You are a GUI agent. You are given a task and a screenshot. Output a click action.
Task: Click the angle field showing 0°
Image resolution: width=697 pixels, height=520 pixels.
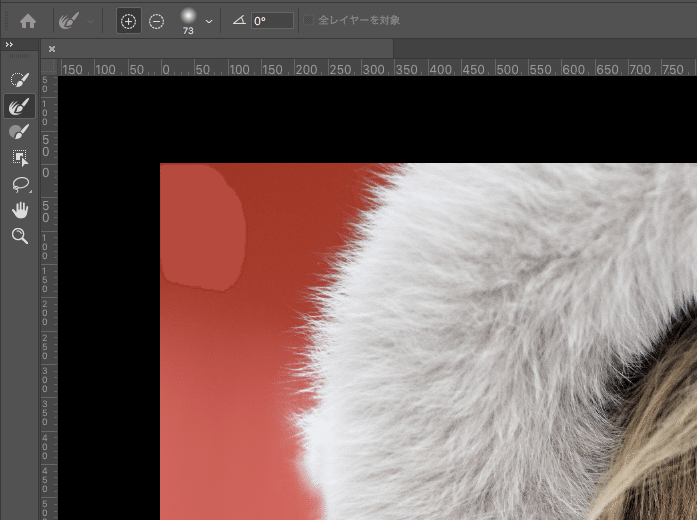[272, 21]
